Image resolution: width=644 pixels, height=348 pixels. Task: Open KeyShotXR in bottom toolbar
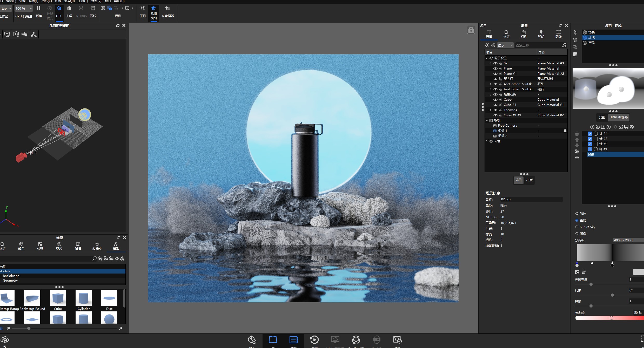pyautogui.click(x=356, y=340)
